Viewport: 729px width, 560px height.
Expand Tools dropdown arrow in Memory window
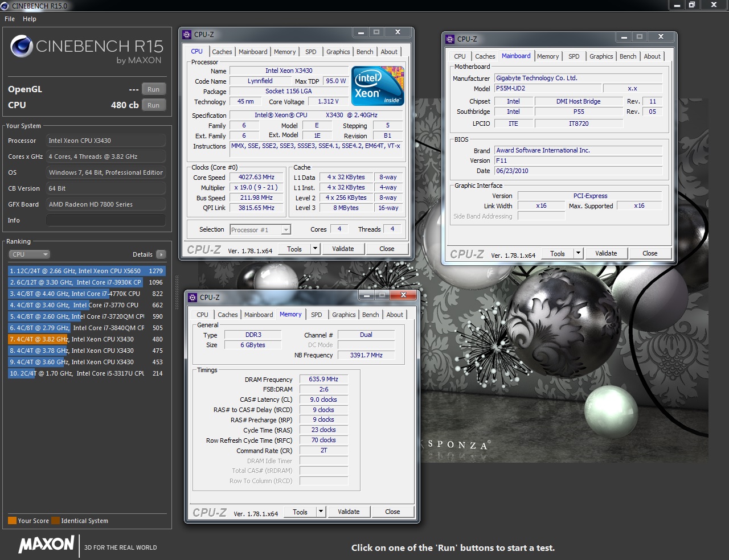pos(321,512)
